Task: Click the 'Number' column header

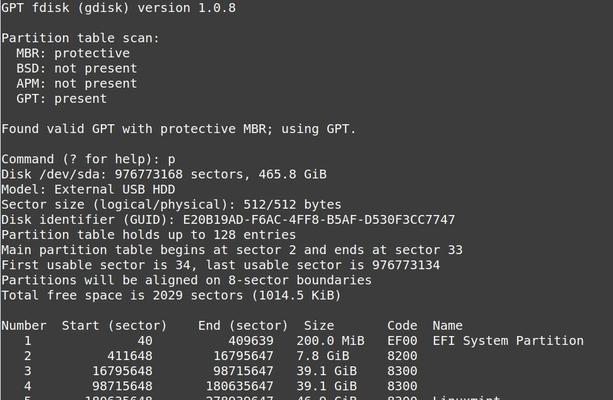Action: tap(24, 326)
